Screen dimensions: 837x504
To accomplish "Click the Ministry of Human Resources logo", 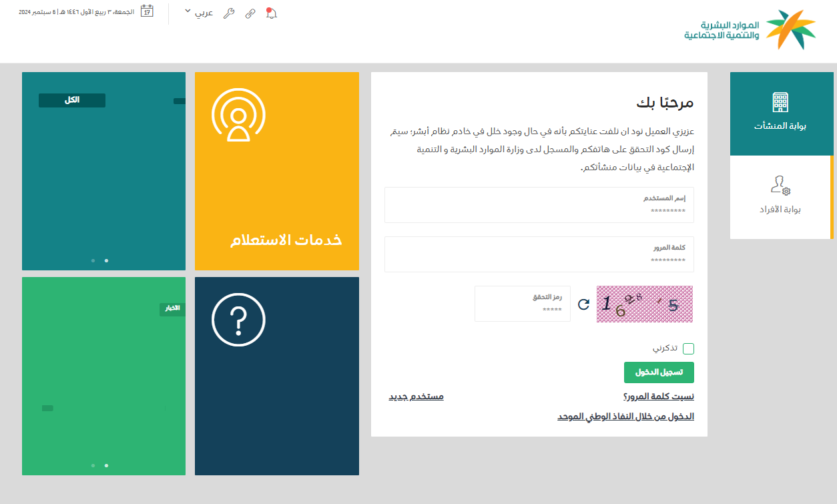I will 750,30.
